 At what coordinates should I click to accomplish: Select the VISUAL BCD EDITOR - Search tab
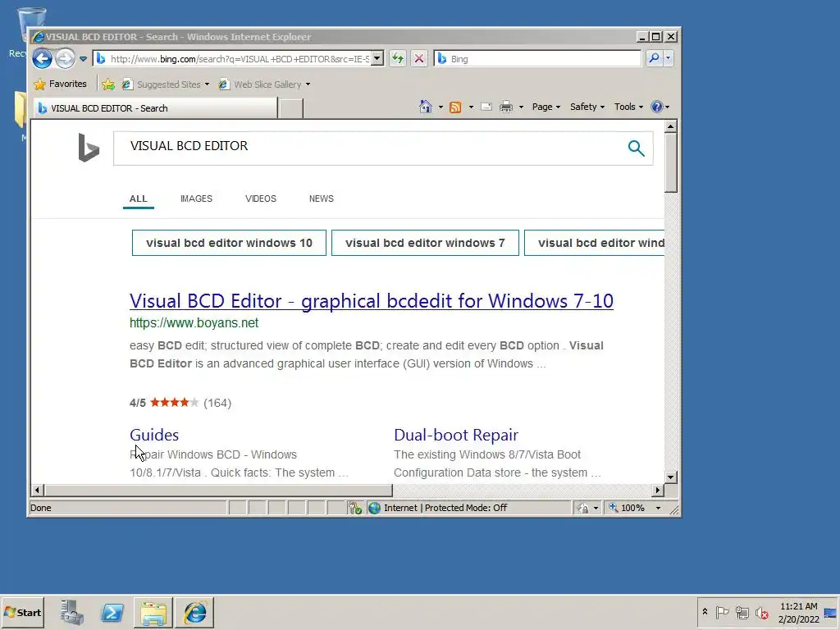pos(155,108)
